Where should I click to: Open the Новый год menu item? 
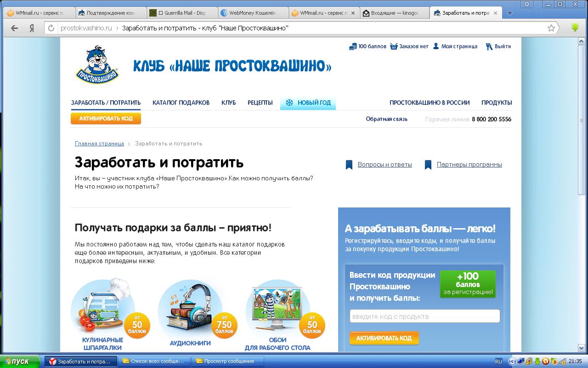[x=308, y=103]
